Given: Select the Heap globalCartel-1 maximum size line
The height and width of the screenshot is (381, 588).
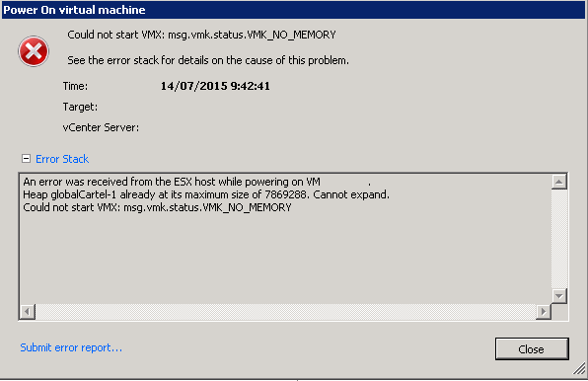Looking at the screenshot, I should tap(206, 194).
